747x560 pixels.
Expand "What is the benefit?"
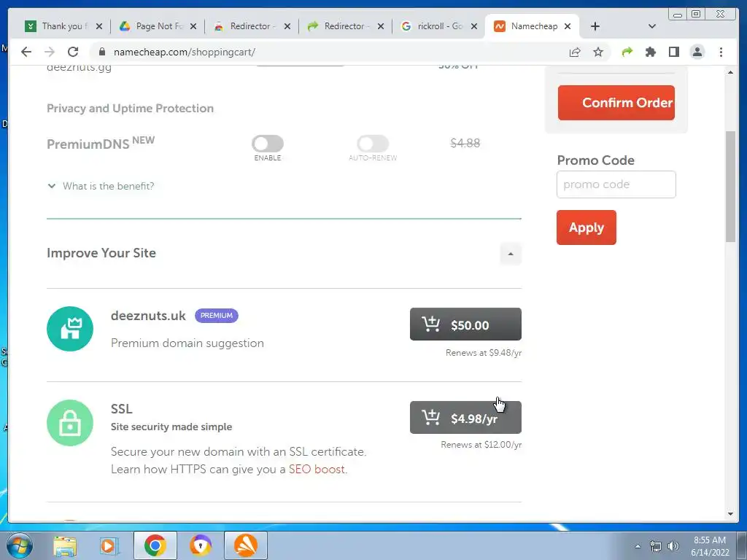[x=101, y=186]
